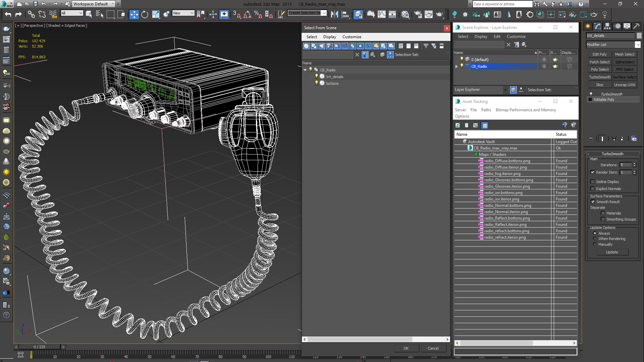Enable Separate by Materials checkbox
This screenshot has height=362, width=644.
[603, 213]
